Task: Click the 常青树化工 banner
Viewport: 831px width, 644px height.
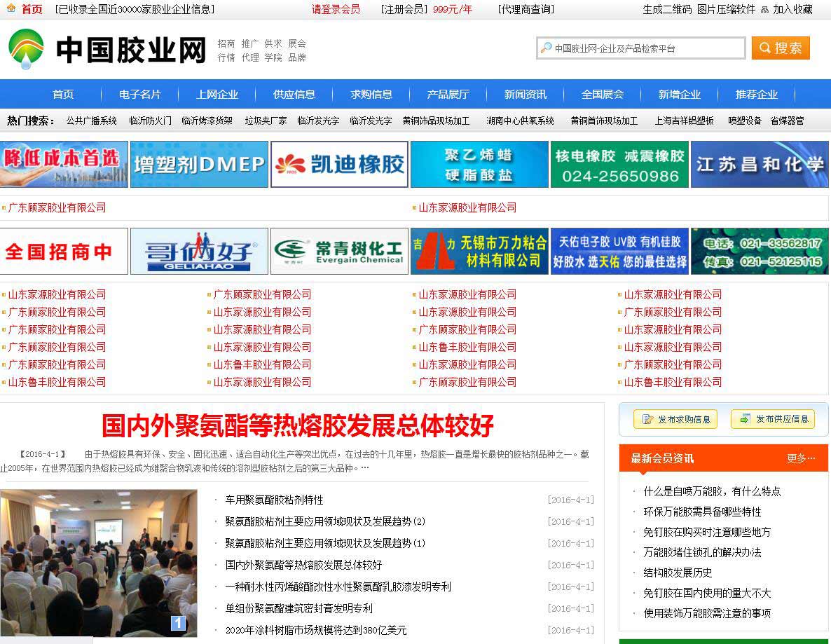Action: tap(339, 252)
